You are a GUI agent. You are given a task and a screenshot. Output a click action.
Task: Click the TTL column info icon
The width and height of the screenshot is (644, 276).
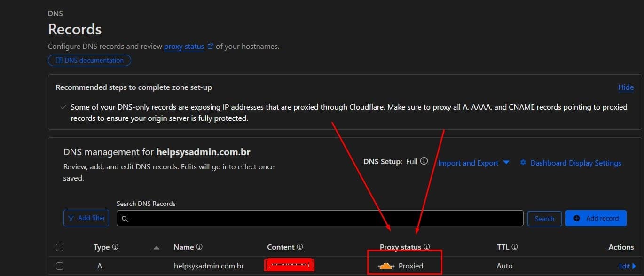515,246
